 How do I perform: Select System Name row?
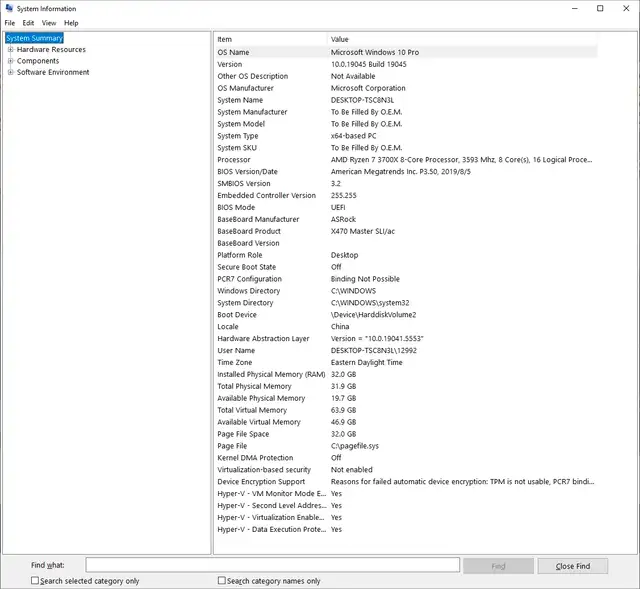tap(406, 100)
